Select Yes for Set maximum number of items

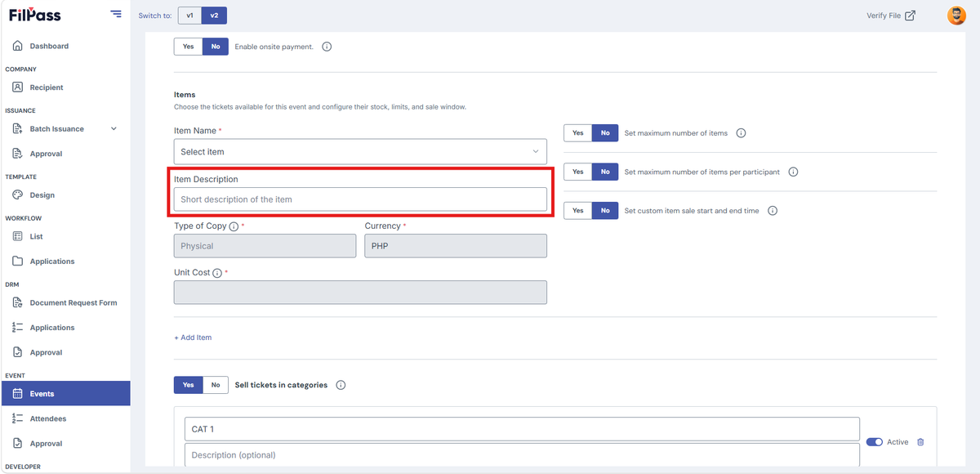coord(577,132)
